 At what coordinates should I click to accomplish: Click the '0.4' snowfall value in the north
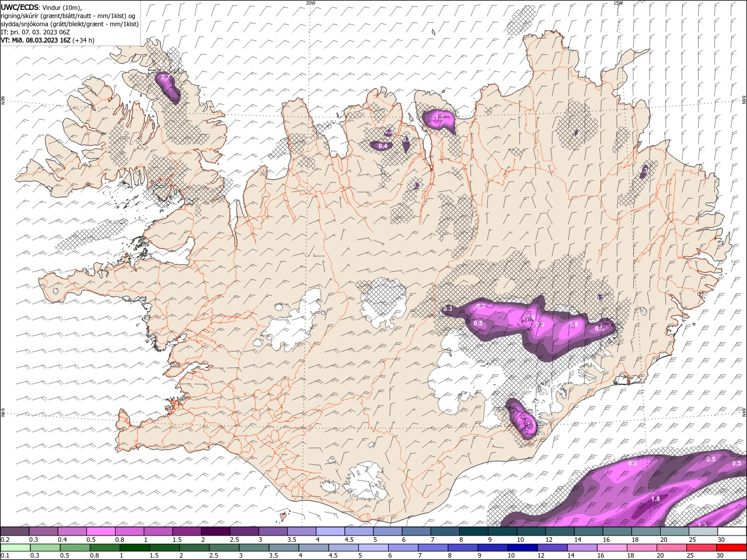(x=383, y=146)
